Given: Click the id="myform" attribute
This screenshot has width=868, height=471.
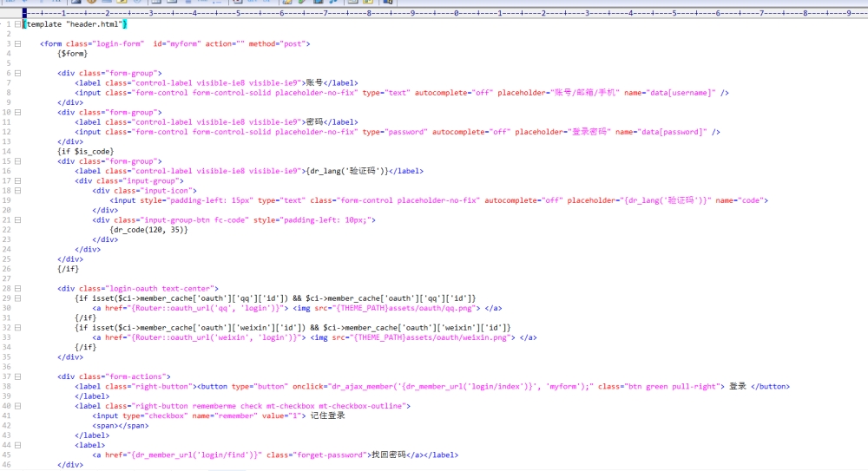Looking at the screenshot, I should pos(176,43).
